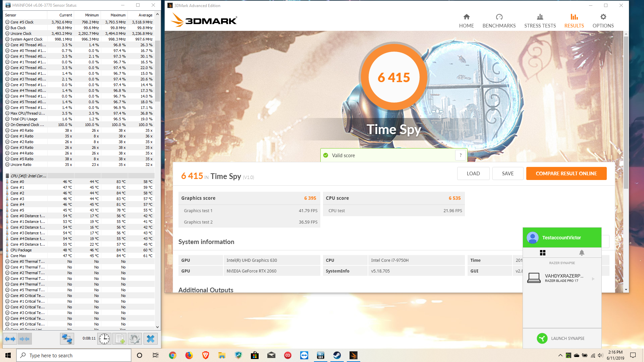The width and height of the screenshot is (644, 362).
Task: Click Intel Core i7-9750H entry
Action: pos(390,260)
